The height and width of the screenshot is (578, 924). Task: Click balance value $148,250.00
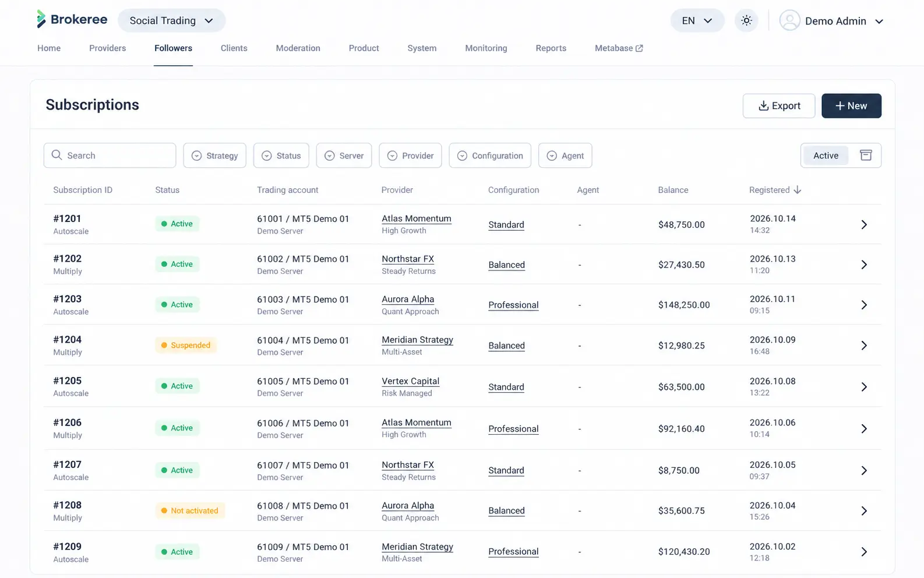tap(684, 305)
